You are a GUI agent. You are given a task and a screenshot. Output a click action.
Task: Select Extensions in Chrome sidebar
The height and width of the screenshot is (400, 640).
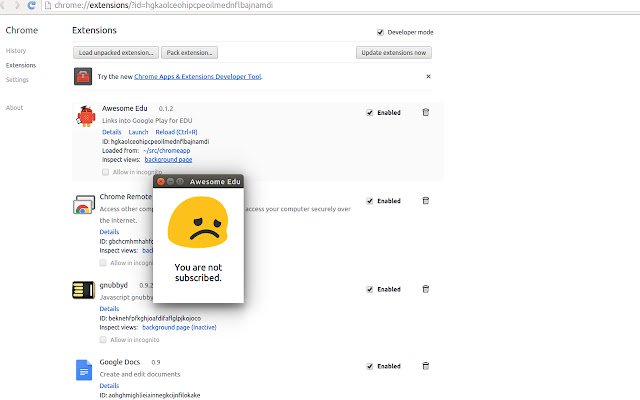[21, 65]
